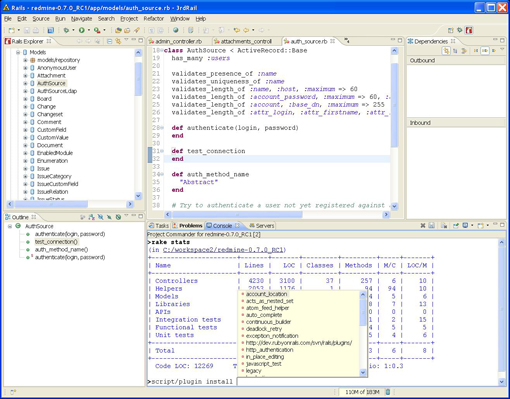Toggle Link with Editor in Rails Explorer
Image resolution: width=510 pixels, height=399 pixels.
(x=118, y=41)
